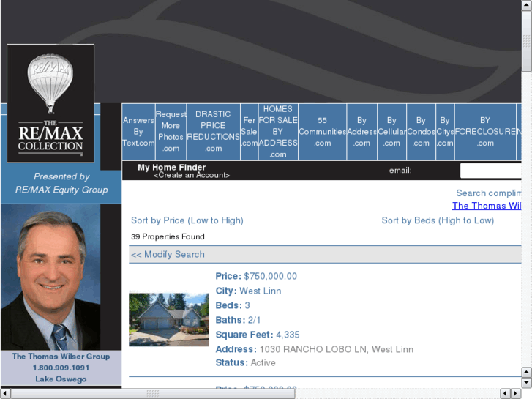
Task: Click the vertical scrollbar down arrow
Action: 527,382
